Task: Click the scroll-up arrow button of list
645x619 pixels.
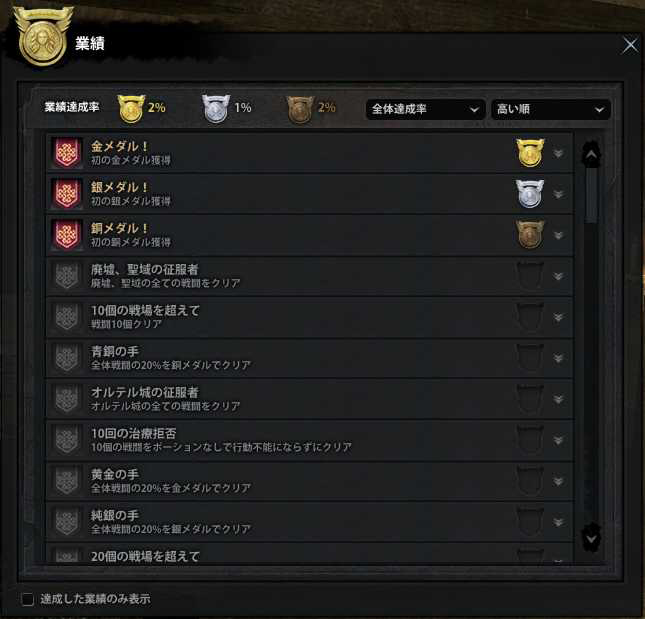Action: [x=591, y=154]
